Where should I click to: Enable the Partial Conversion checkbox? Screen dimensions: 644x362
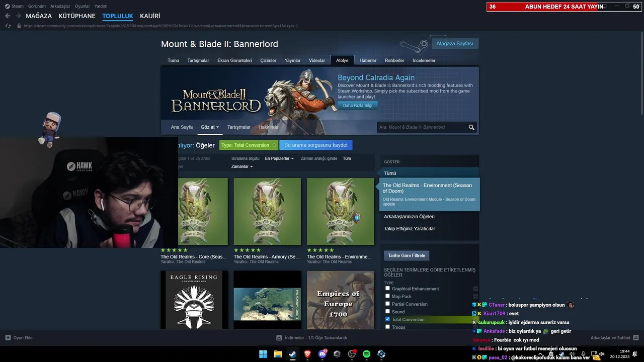tap(387, 304)
